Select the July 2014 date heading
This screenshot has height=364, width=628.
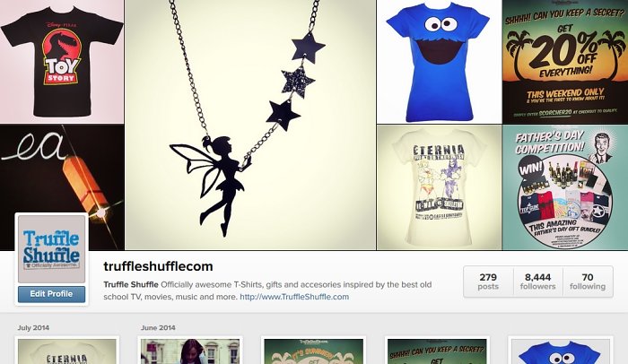pyautogui.click(x=33, y=327)
